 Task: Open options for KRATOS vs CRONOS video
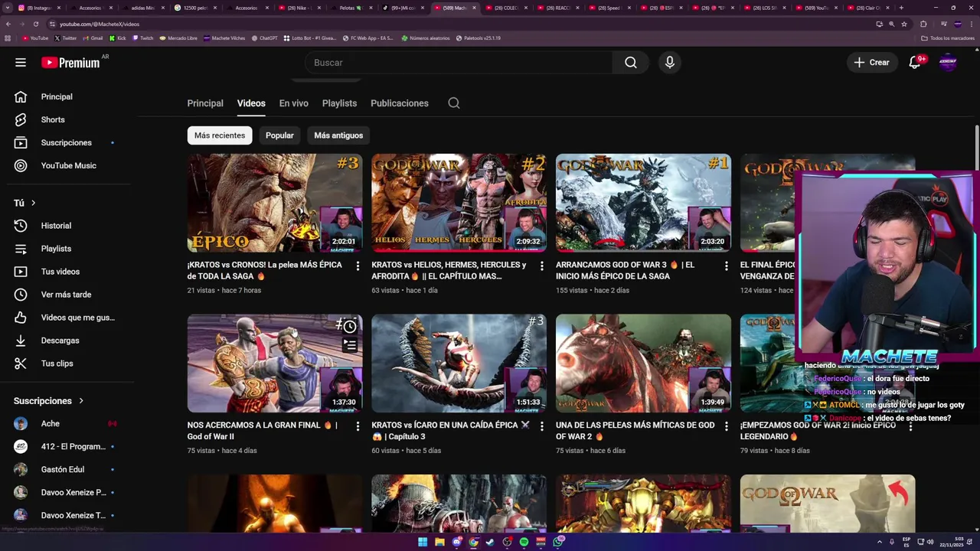358,266
